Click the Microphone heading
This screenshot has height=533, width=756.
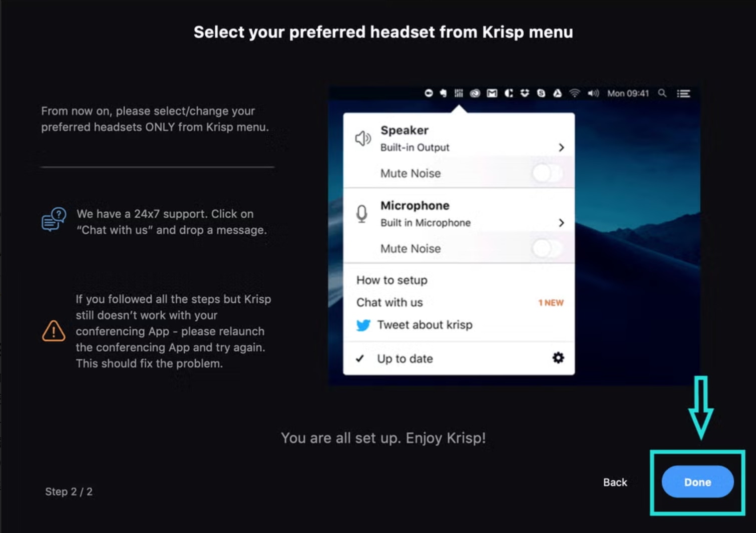[415, 205]
